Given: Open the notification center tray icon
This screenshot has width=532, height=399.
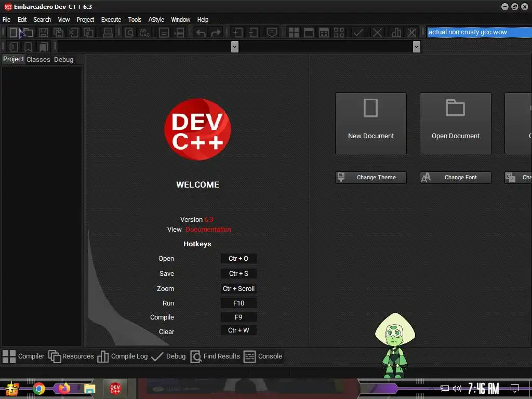Looking at the screenshot, I should (x=515, y=389).
